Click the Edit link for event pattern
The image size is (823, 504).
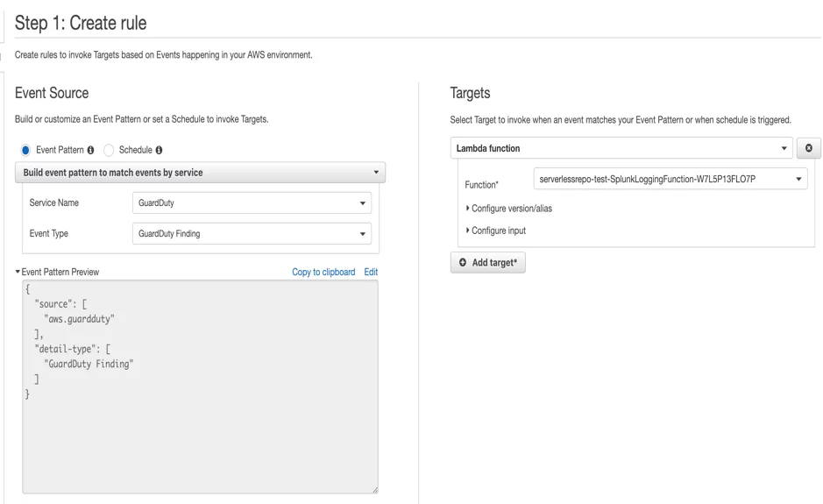pyautogui.click(x=371, y=273)
